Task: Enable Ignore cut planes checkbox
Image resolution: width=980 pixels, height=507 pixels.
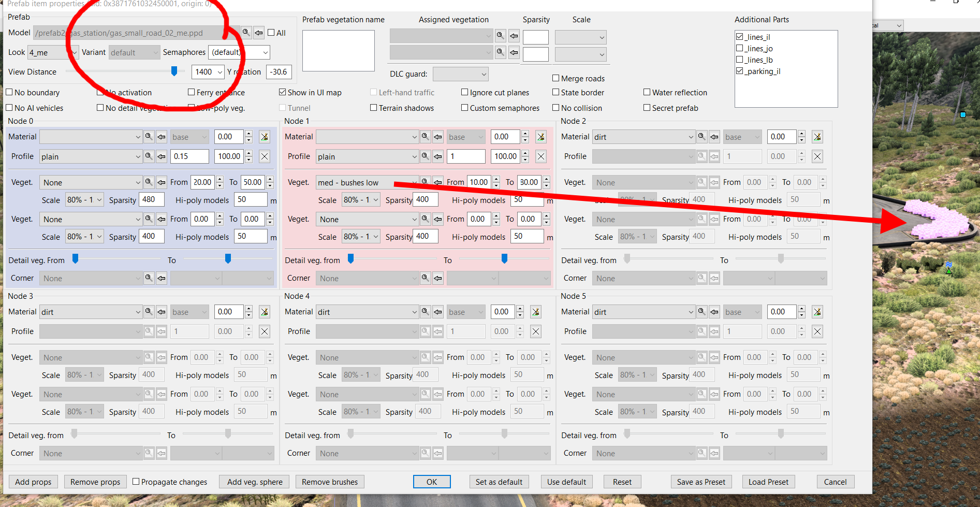Action: [464, 92]
